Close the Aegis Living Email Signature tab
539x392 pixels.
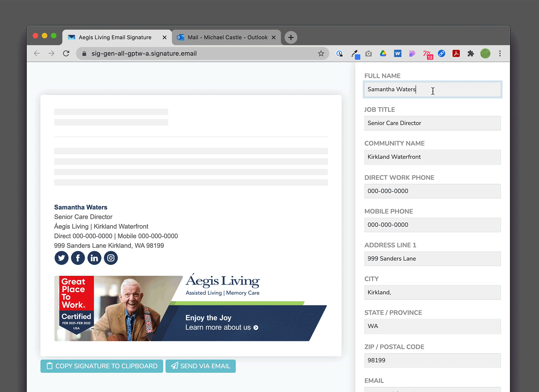click(x=164, y=37)
